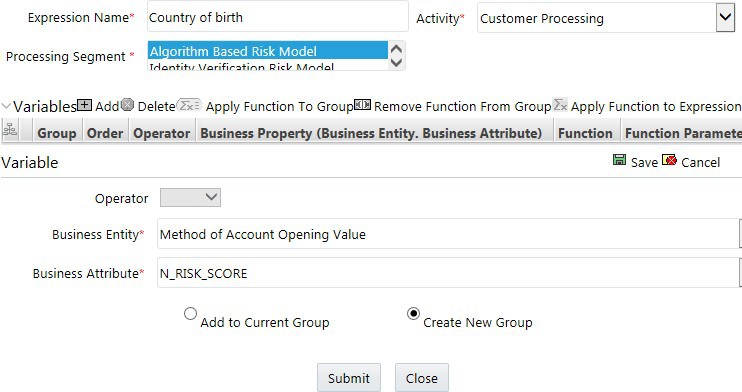Image resolution: width=742 pixels, height=392 pixels.
Task: Select the Create New Group radio
Action: pyautogui.click(x=413, y=313)
